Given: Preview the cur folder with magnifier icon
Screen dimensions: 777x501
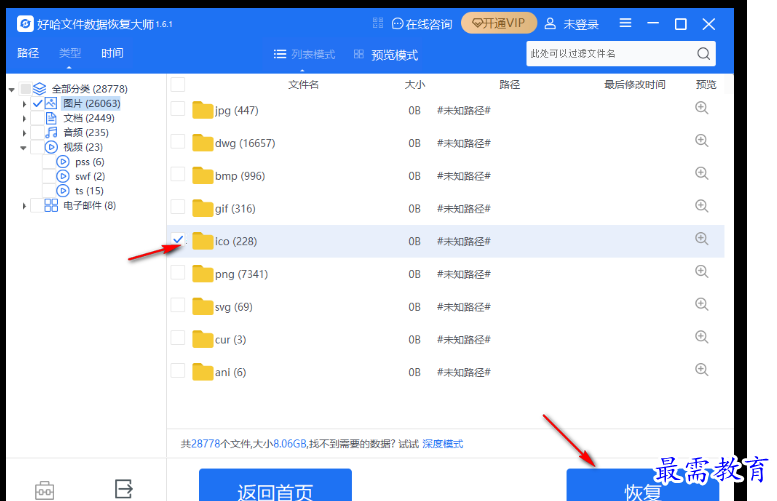Looking at the screenshot, I should click(x=702, y=337).
